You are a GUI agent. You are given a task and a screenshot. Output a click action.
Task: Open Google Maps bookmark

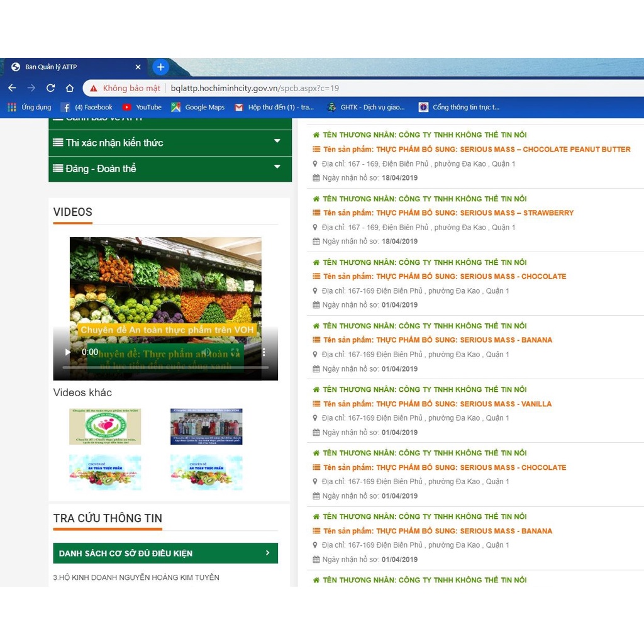pos(198,108)
